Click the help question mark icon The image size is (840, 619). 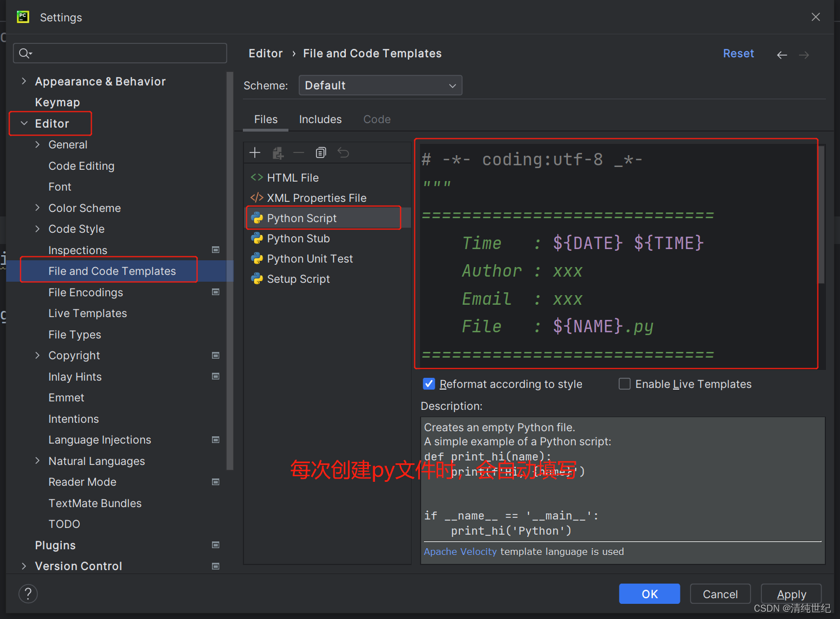[x=28, y=594]
